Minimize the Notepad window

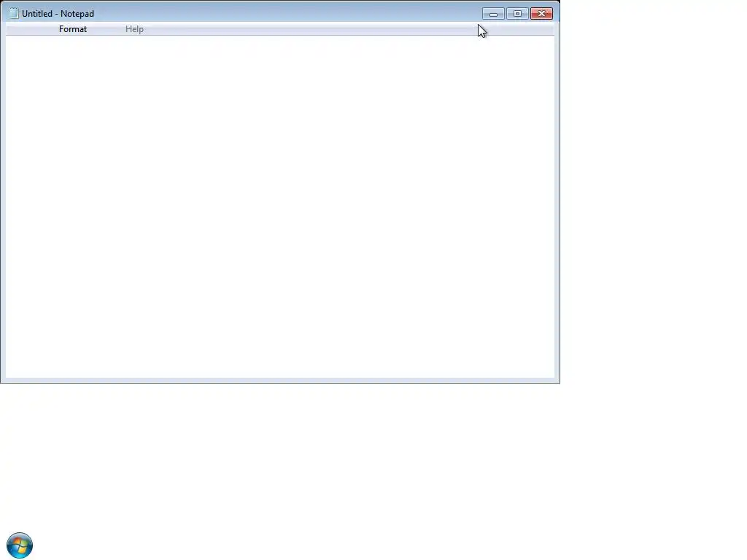tap(493, 14)
